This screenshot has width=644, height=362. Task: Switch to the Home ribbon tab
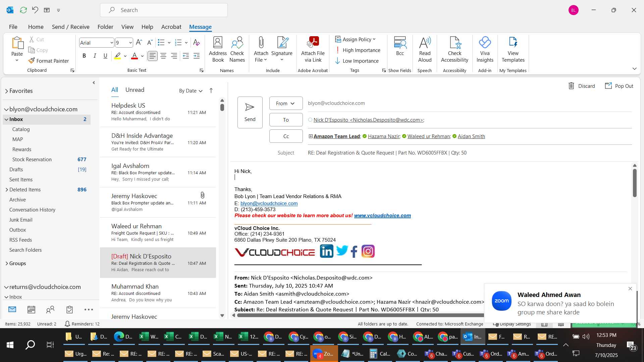coord(36,27)
